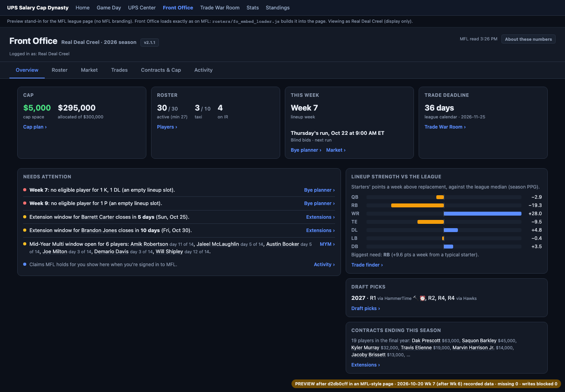Open Extensions link on Barrett Carter row
The width and height of the screenshot is (565, 392).
(321, 217)
